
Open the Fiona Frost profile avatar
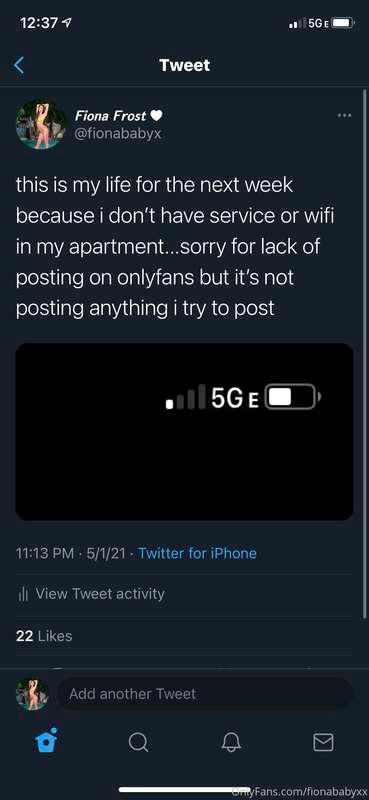pyautogui.click(x=41, y=124)
